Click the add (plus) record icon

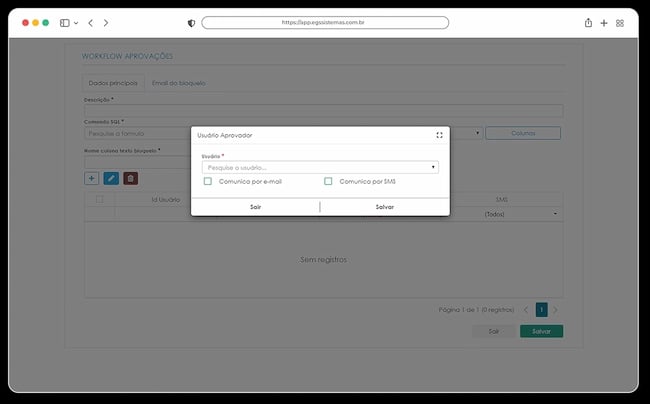point(92,179)
